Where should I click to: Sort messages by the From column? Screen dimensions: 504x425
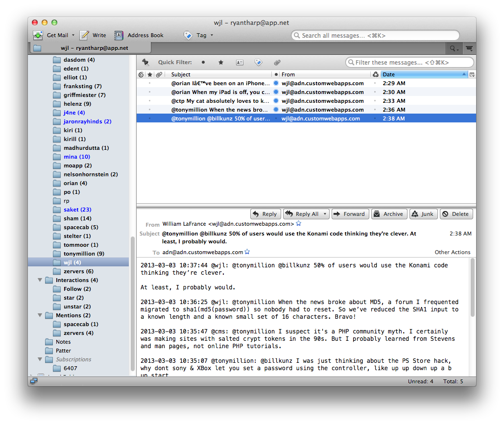[x=325, y=74]
